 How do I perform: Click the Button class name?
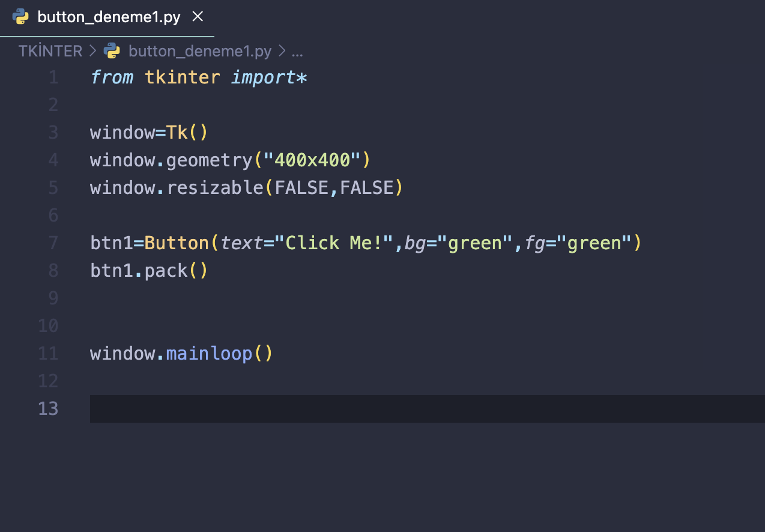tap(177, 243)
